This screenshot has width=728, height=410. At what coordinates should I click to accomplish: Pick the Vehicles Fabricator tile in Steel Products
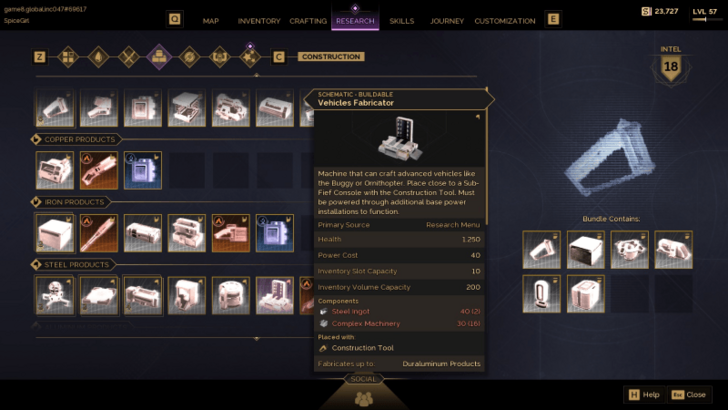click(274, 295)
